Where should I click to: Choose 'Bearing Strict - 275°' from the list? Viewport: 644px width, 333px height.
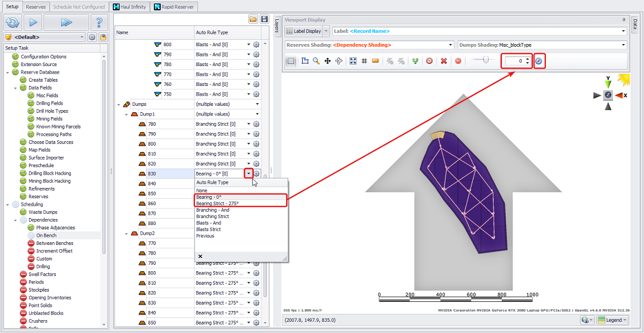pyautogui.click(x=217, y=204)
